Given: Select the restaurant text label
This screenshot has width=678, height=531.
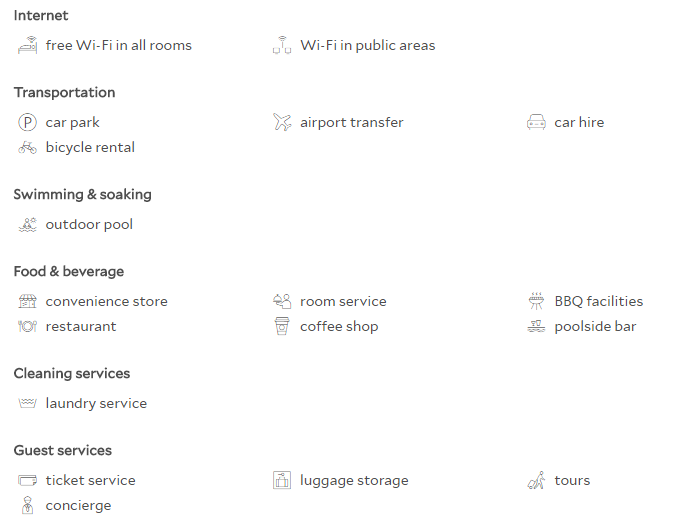Looking at the screenshot, I should 81,326.
